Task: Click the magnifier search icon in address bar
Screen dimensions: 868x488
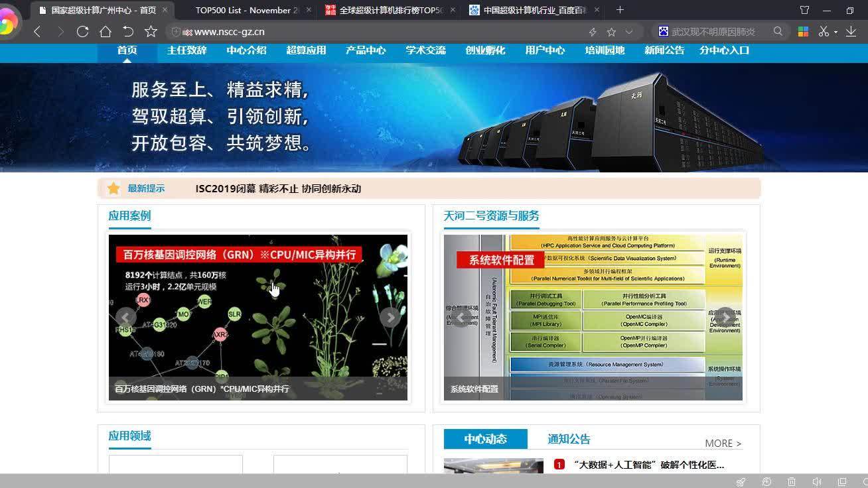Action: 777,31
